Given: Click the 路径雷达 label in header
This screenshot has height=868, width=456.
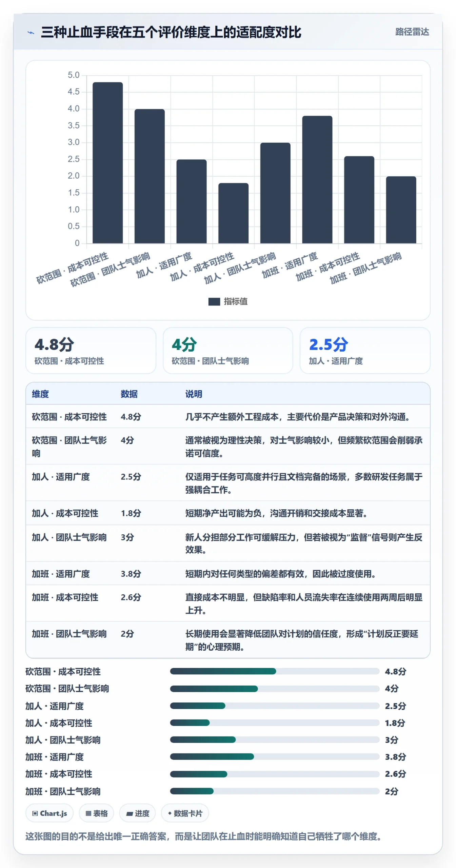Looking at the screenshot, I should [412, 32].
